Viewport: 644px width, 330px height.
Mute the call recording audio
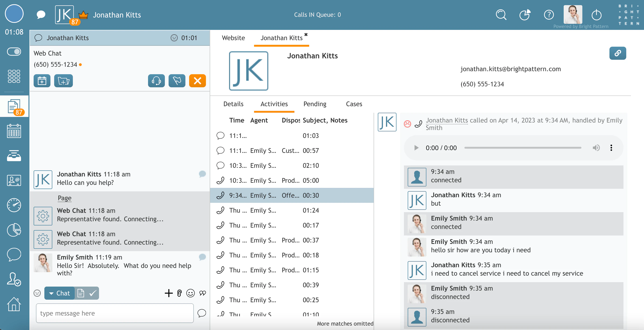pyautogui.click(x=596, y=148)
